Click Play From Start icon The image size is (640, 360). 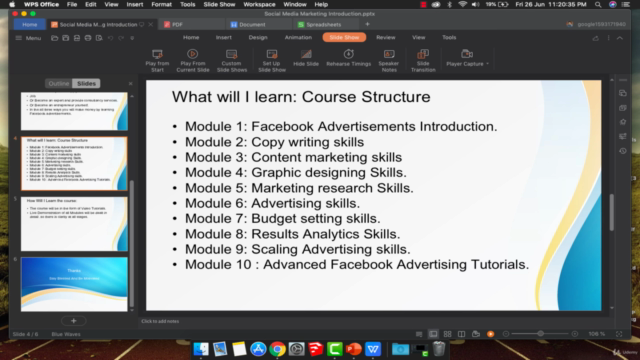pyautogui.click(x=157, y=54)
